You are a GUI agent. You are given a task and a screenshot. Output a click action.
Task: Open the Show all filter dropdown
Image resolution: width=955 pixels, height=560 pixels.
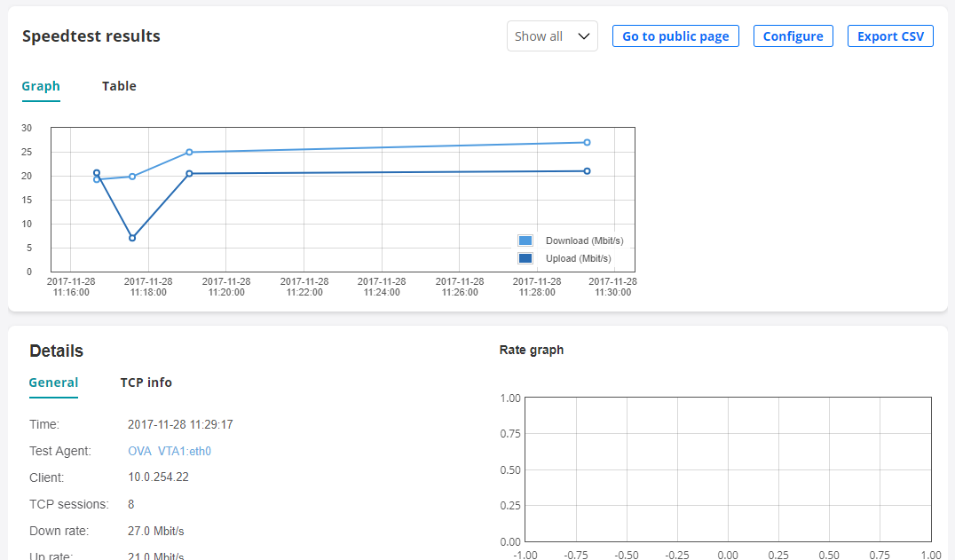pyautogui.click(x=551, y=36)
